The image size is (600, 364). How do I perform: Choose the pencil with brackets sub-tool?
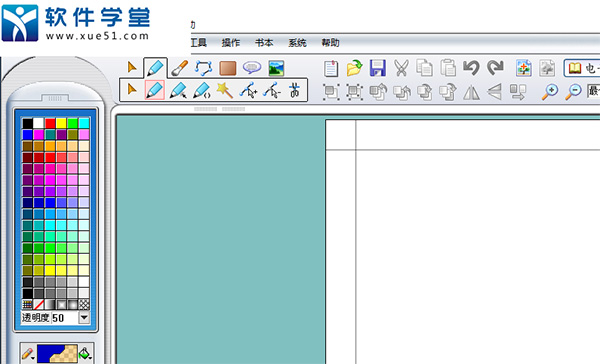[202, 90]
